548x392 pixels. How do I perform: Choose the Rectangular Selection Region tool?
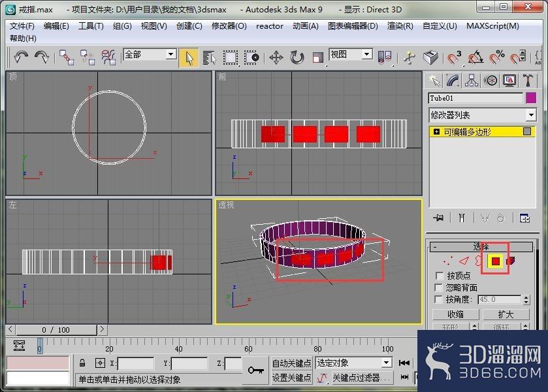click(231, 57)
